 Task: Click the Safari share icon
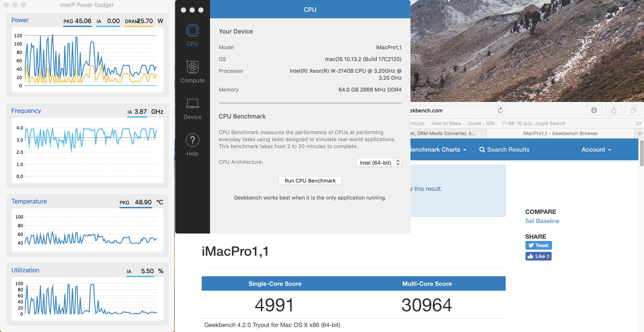(x=613, y=110)
